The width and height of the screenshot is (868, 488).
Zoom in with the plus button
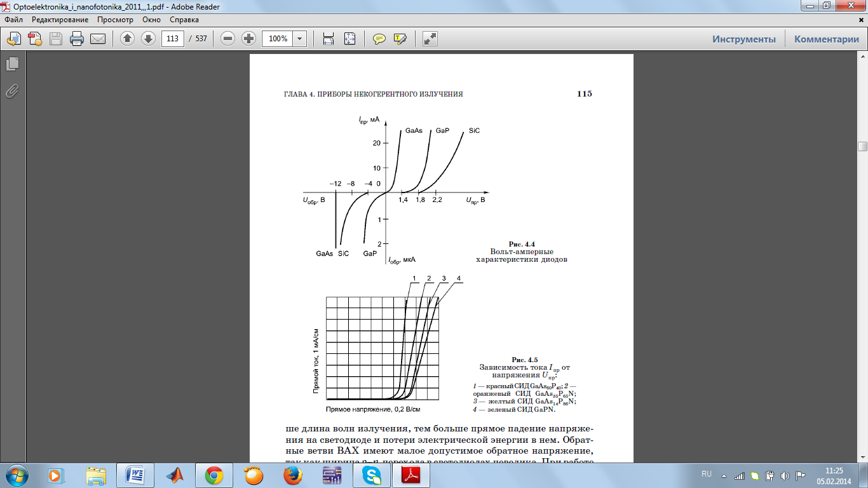[248, 39]
